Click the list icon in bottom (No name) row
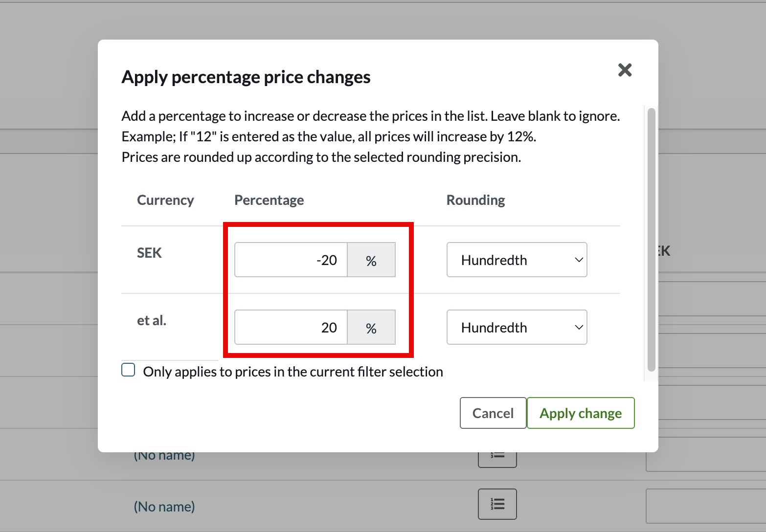766x532 pixels. click(497, 504)
